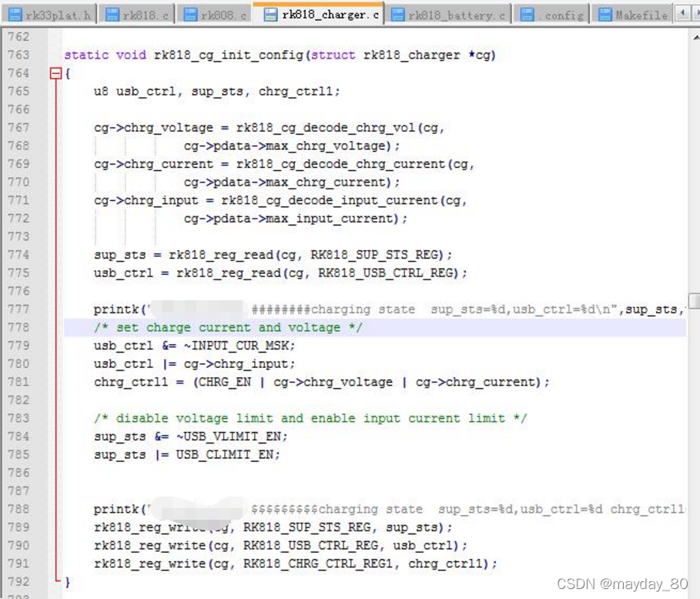Click RK818_CHRG_CTRL_REG1 on line 791
Screen dimensions: 700x599
[x=318, y=564]
